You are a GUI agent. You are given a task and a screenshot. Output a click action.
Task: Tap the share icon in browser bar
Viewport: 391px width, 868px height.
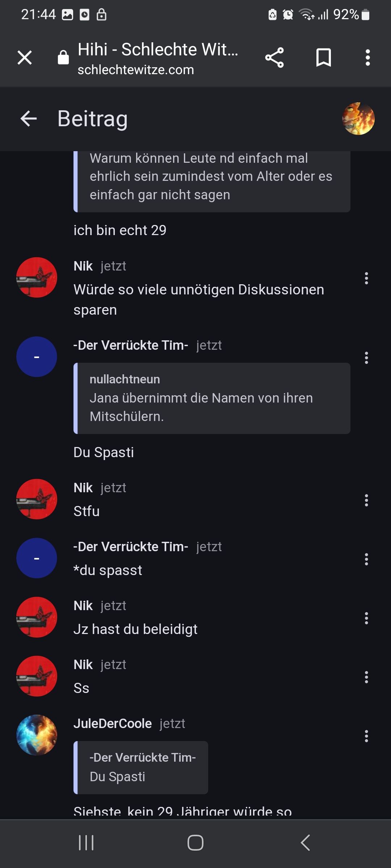click(274, 58)
